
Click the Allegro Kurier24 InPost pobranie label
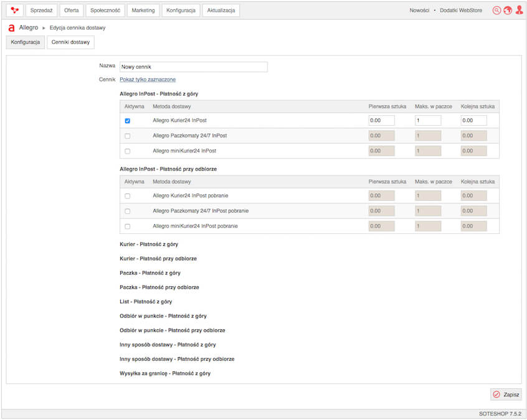click(x=190, y=196)
